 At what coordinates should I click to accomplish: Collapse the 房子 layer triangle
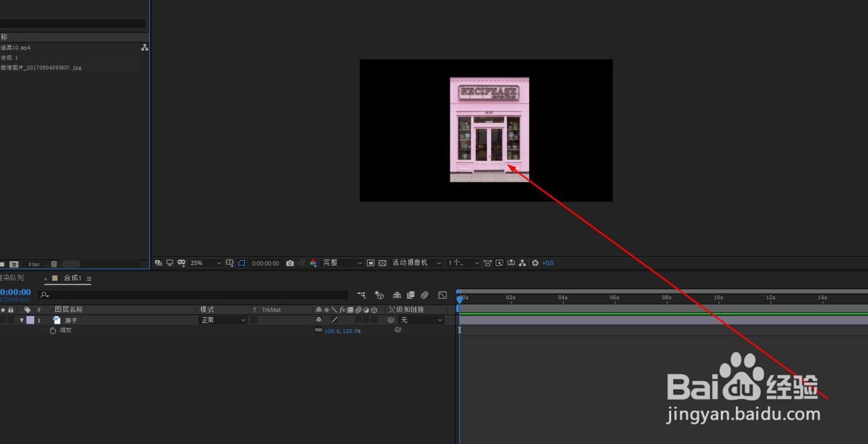click(x=22, y=320)
